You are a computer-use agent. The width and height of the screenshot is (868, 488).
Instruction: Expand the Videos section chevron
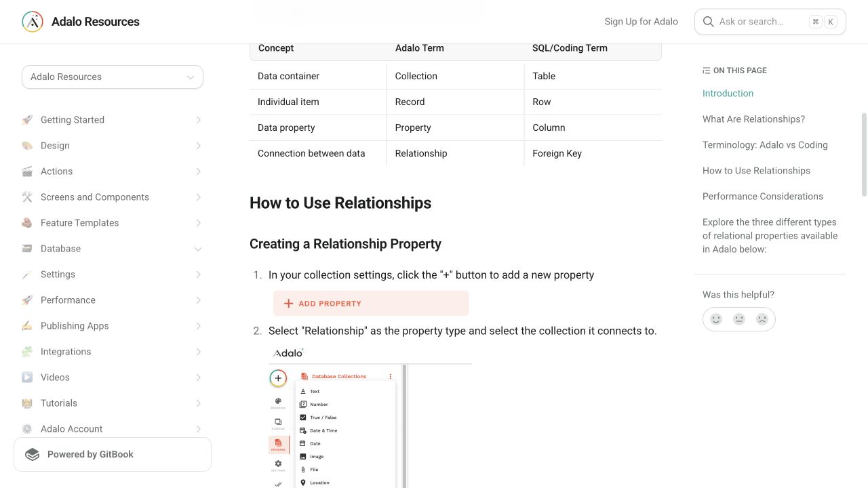[x=198, y=378]
